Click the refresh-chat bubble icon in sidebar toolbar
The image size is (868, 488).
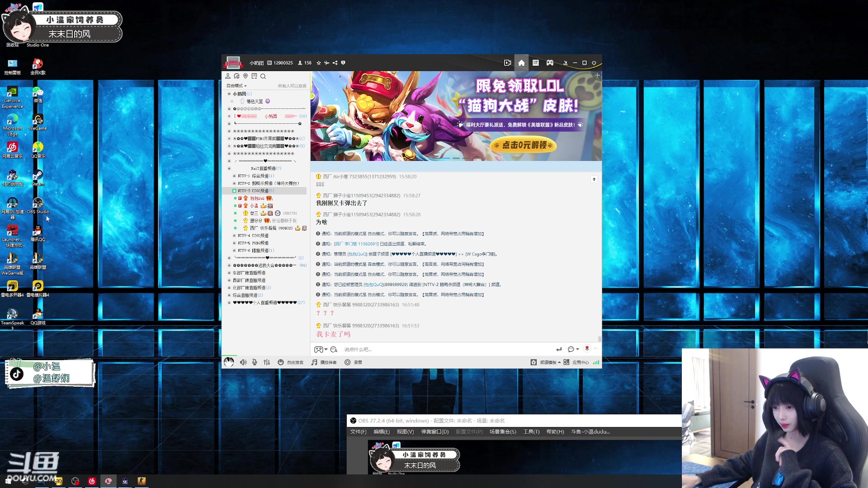tap(236, 76)
